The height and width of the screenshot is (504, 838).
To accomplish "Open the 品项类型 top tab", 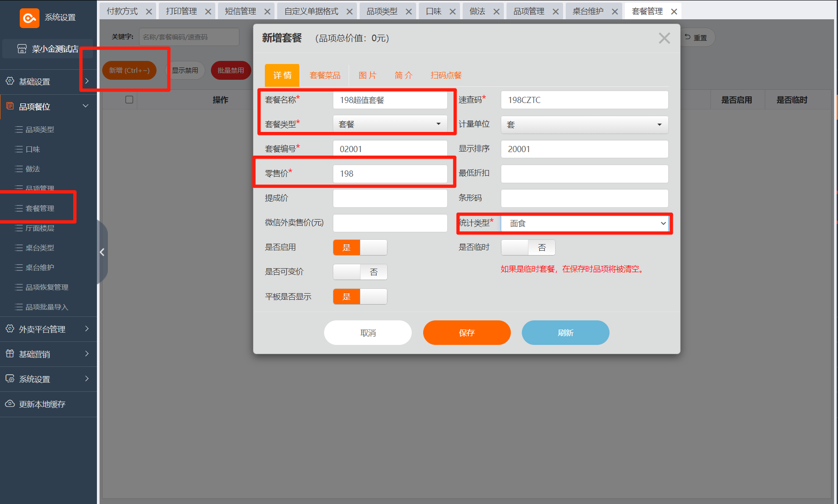I will (382, 11).
